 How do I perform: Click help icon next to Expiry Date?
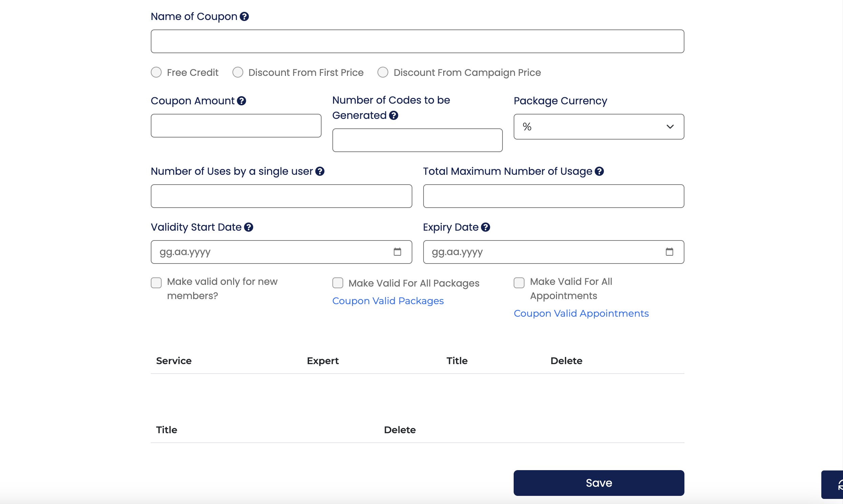pos(485,227)
